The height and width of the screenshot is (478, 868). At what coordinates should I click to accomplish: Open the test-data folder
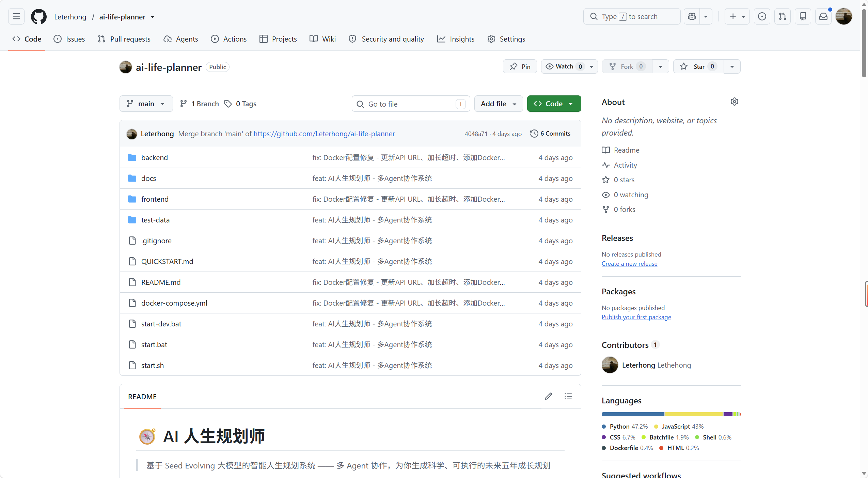156,220
